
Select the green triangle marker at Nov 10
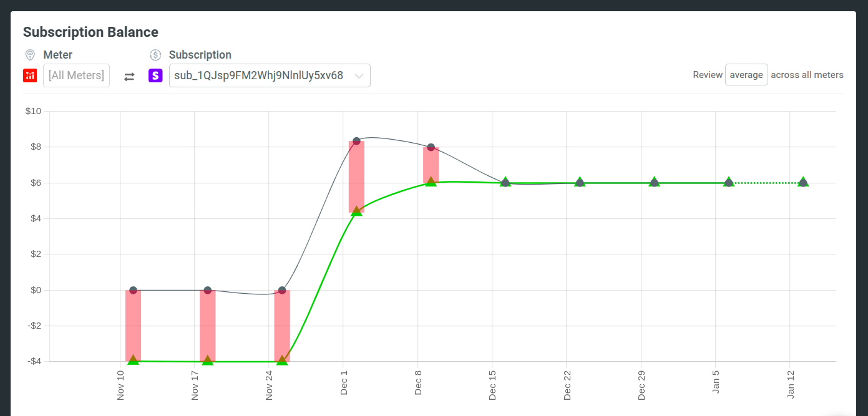coord(132,359)
